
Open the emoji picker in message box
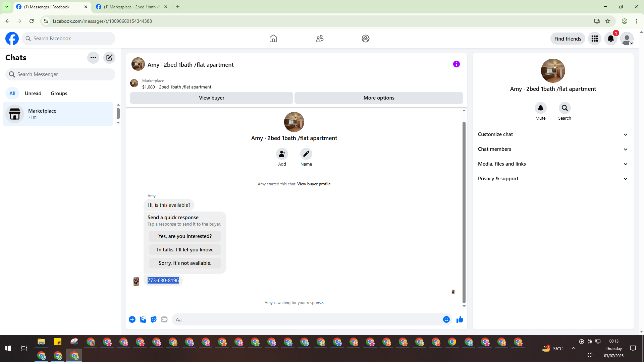coord(446,319)
